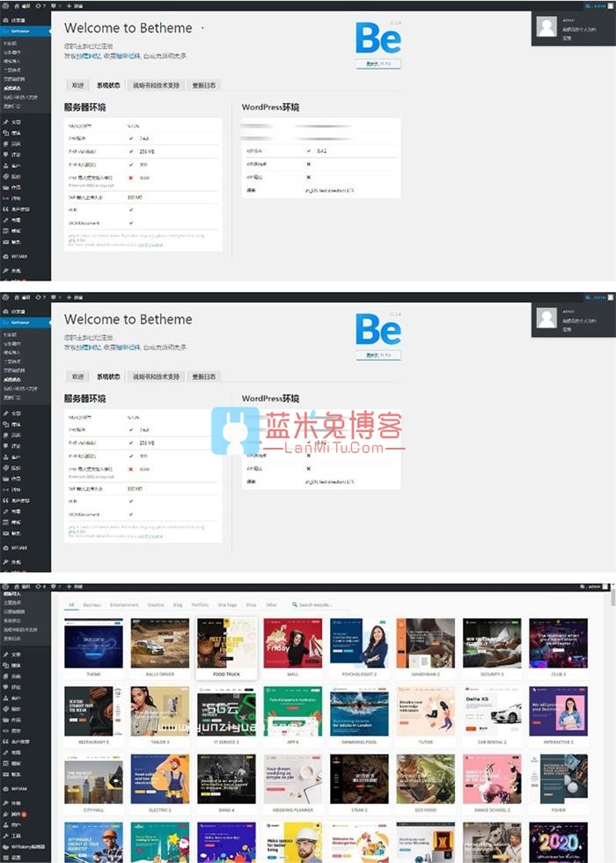Open the THEME website thumbnail
This screenshot has height=863, width=616.
93,643
